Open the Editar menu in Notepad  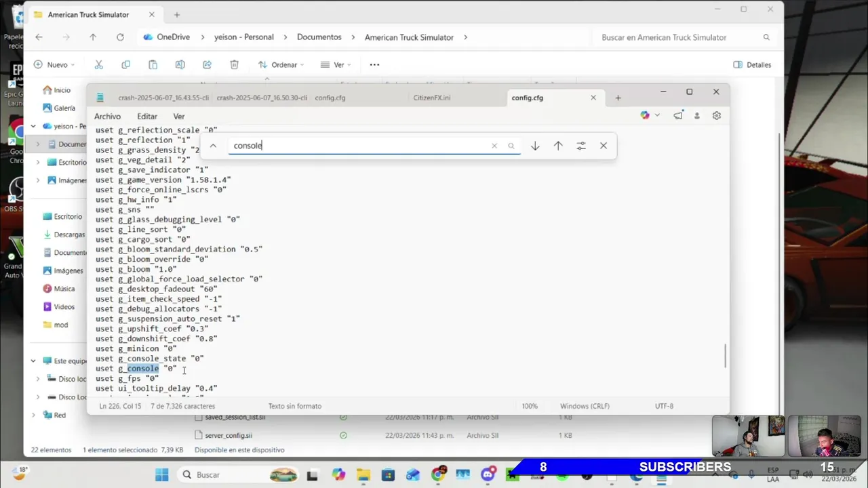click(x=147, y=117)
